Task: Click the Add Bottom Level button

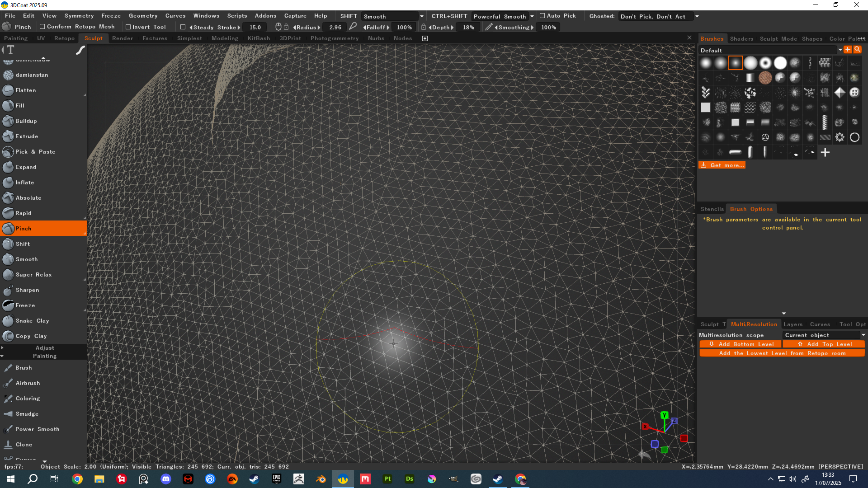Action: click(x=740, y=344)
